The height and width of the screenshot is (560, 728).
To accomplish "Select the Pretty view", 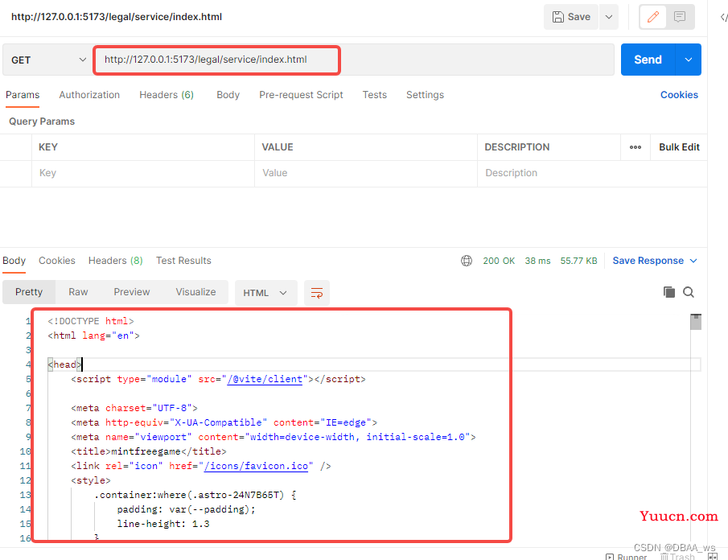I will pyautogui.click(x=29, y=292).
